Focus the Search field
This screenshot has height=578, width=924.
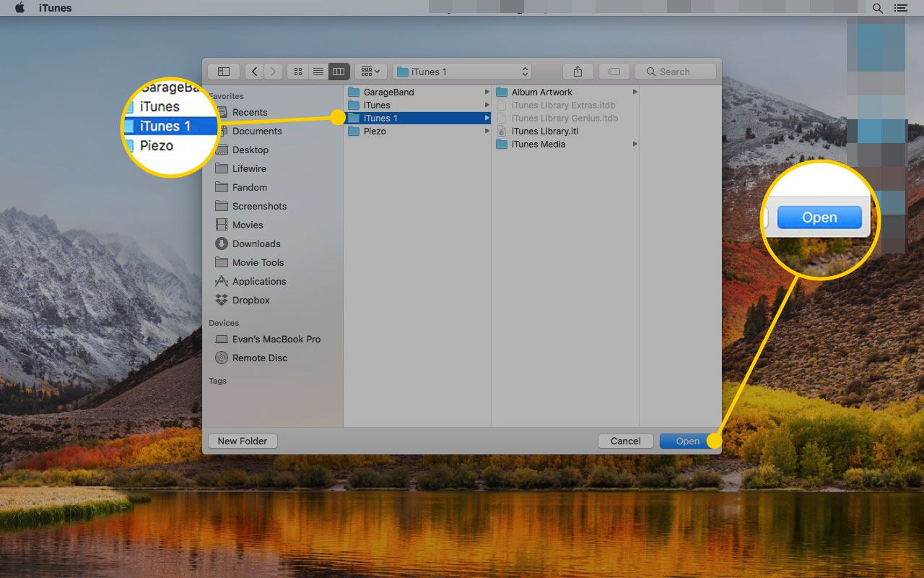pyautogui.click(x=676, y=72)
